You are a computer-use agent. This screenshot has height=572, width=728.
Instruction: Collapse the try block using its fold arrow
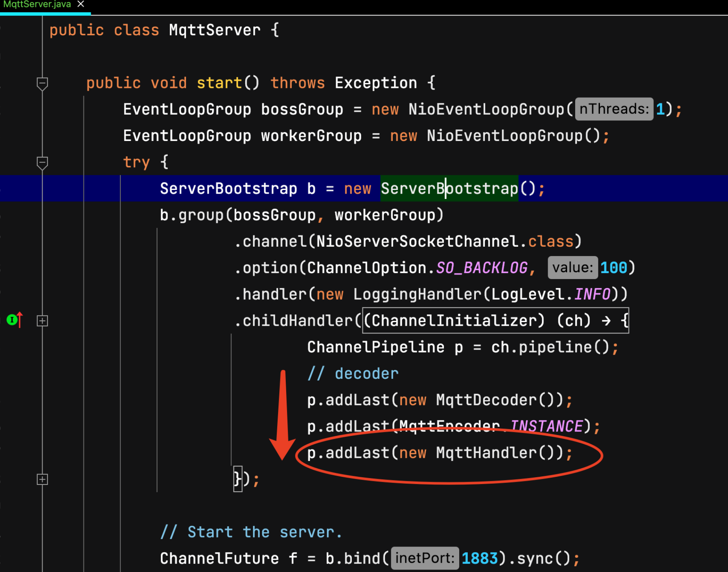[43, 163]
